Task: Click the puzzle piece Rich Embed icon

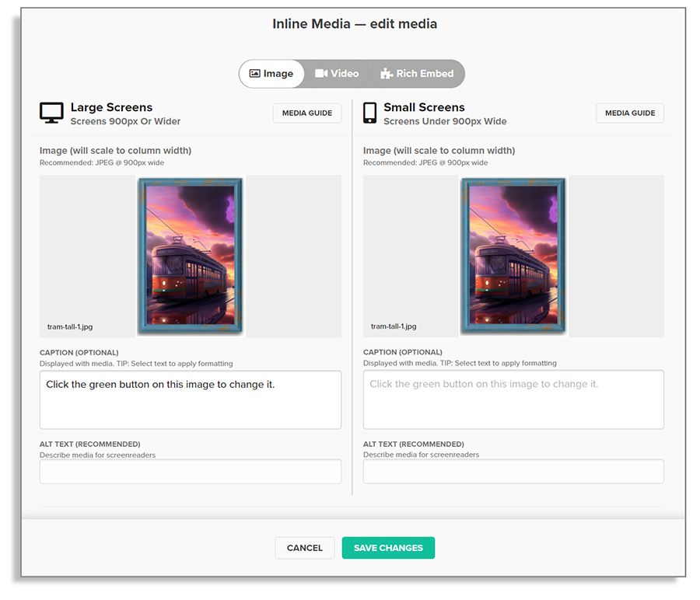Action: (387, 74)
